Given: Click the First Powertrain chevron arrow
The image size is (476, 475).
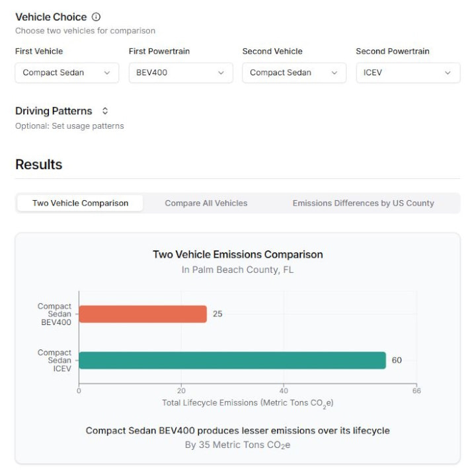Looking at the screenshot, I should pos(221,73).
